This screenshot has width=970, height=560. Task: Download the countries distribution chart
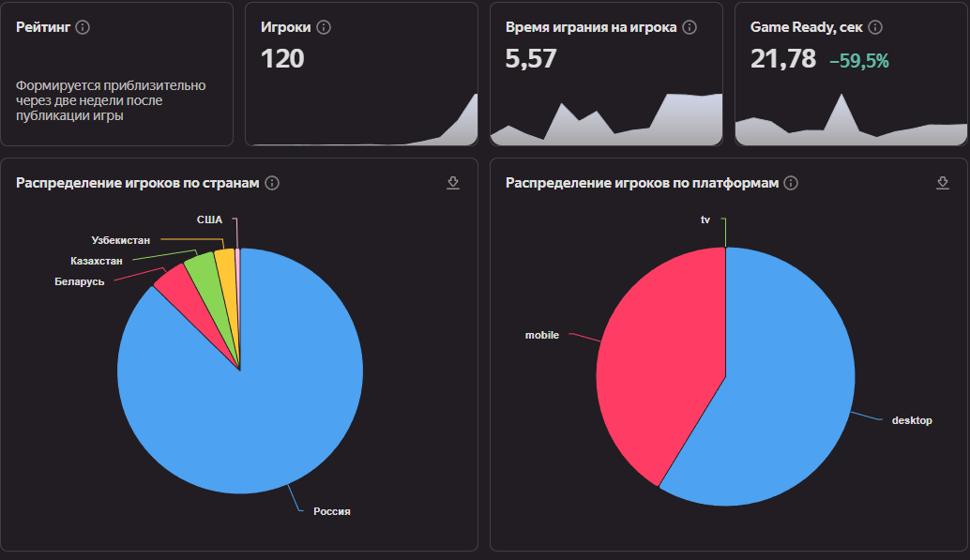pos(453,183)
